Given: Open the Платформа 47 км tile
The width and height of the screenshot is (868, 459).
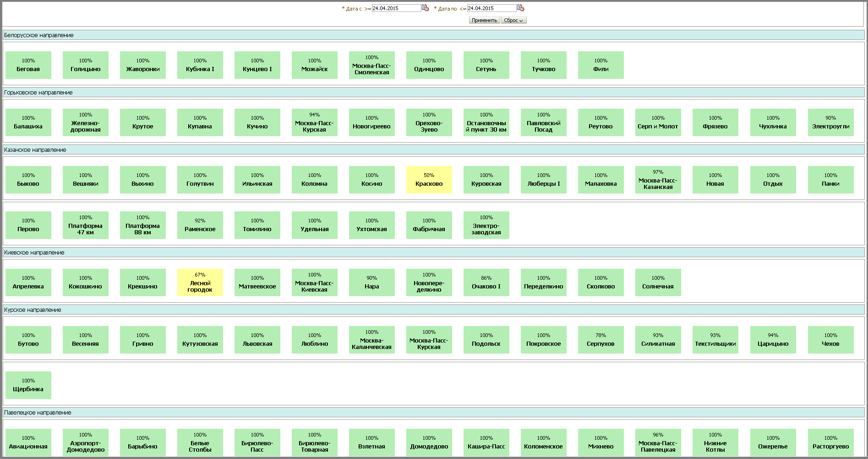Looking at the screenshot, I should [x=86, y=225].
